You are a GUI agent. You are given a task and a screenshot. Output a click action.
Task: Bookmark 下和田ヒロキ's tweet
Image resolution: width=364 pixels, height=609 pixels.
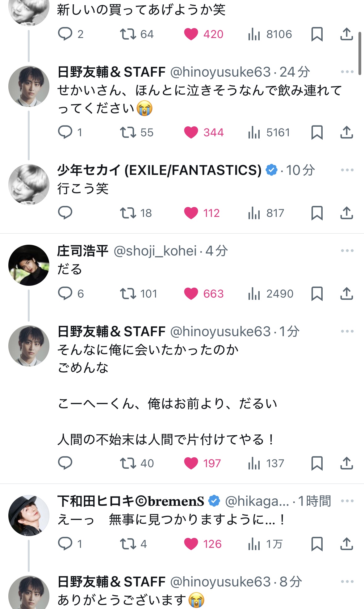[317, 544]
